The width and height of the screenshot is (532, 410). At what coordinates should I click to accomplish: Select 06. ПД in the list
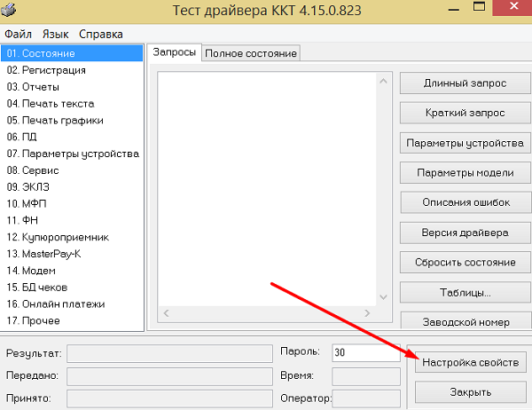tap(72, 137)
